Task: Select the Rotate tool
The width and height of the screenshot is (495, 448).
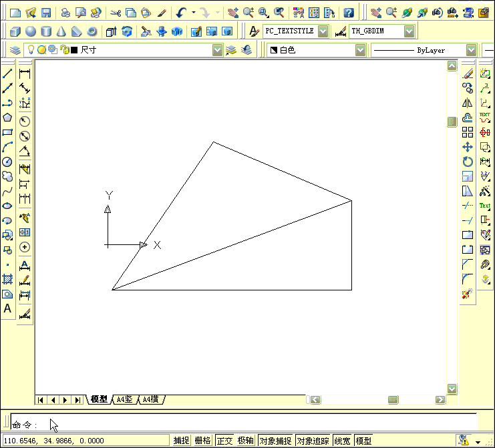Action: point(468,162)
